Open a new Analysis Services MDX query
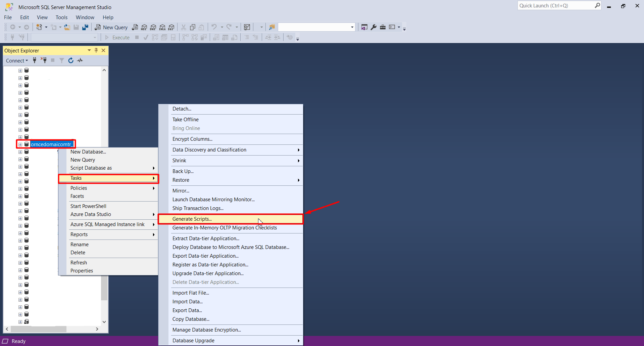Image resolution: width=644 pixels, height=346 pixels. (x=144, y=27)
